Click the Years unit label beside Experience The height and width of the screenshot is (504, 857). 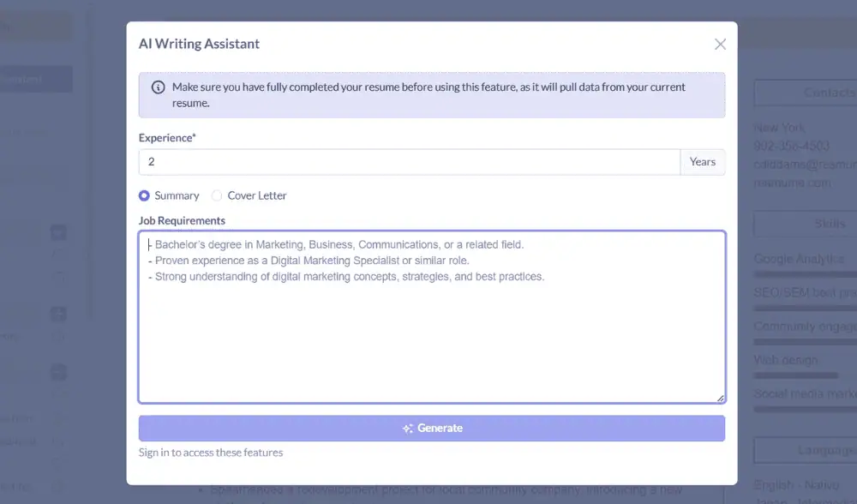pos(702,162)
